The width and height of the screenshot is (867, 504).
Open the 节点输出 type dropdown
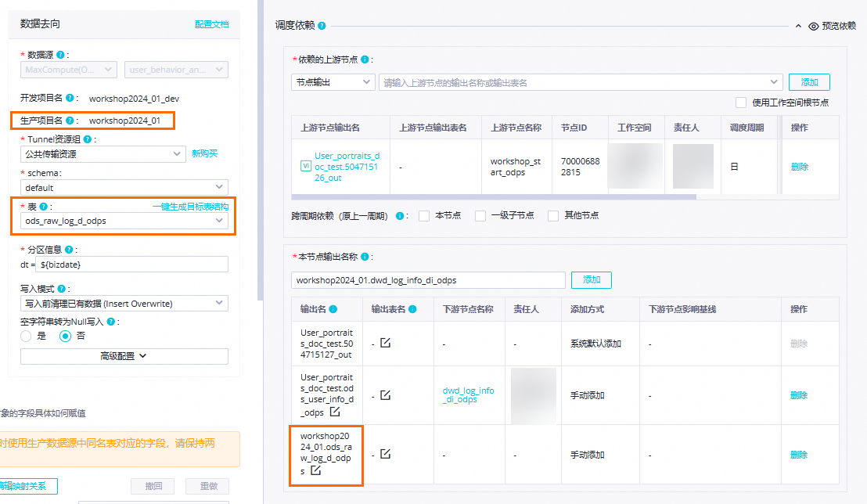(333, 82)
